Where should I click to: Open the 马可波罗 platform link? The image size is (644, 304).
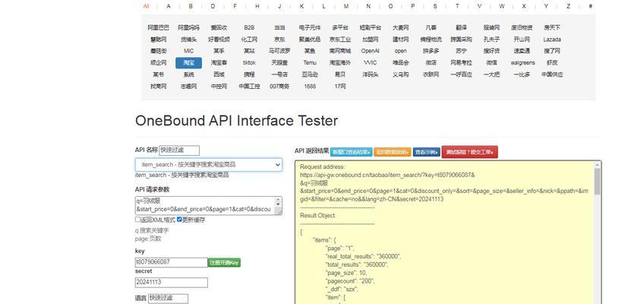279,51
